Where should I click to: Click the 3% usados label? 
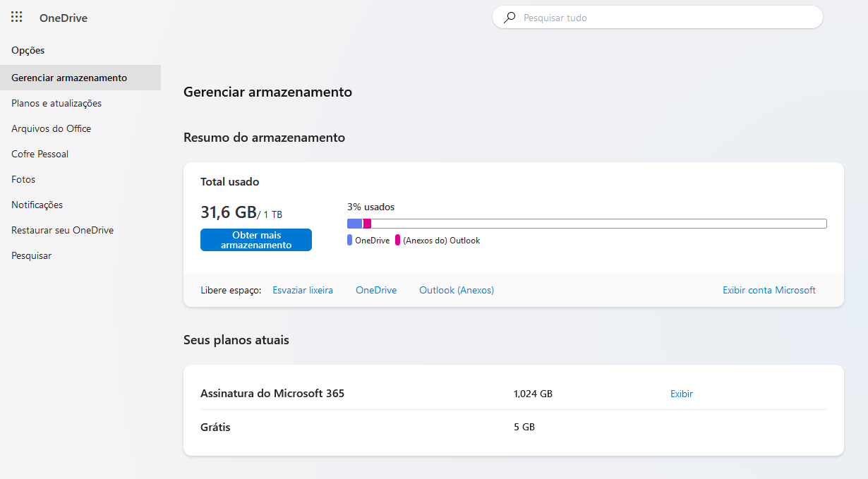point(371,207)
